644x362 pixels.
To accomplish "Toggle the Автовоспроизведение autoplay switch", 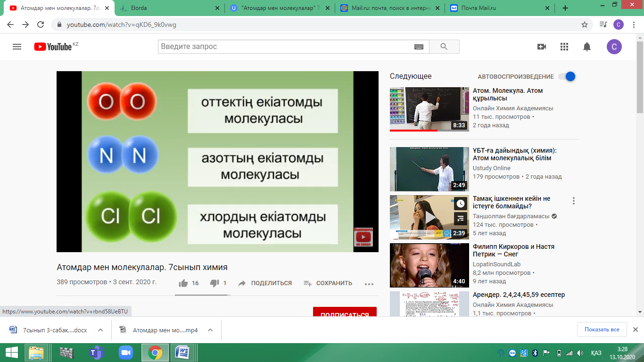I will click(x=567, y=76).
